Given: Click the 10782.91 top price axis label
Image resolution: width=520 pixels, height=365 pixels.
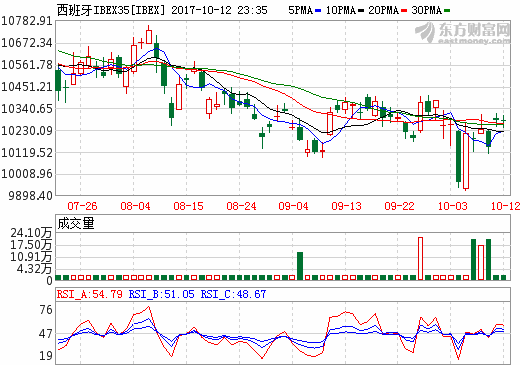Looking at the screenshot, I should pos(27,21).
